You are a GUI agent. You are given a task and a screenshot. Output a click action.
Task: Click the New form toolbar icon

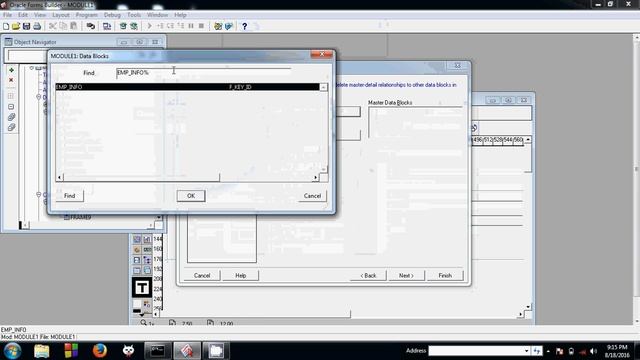click(6, 26)
